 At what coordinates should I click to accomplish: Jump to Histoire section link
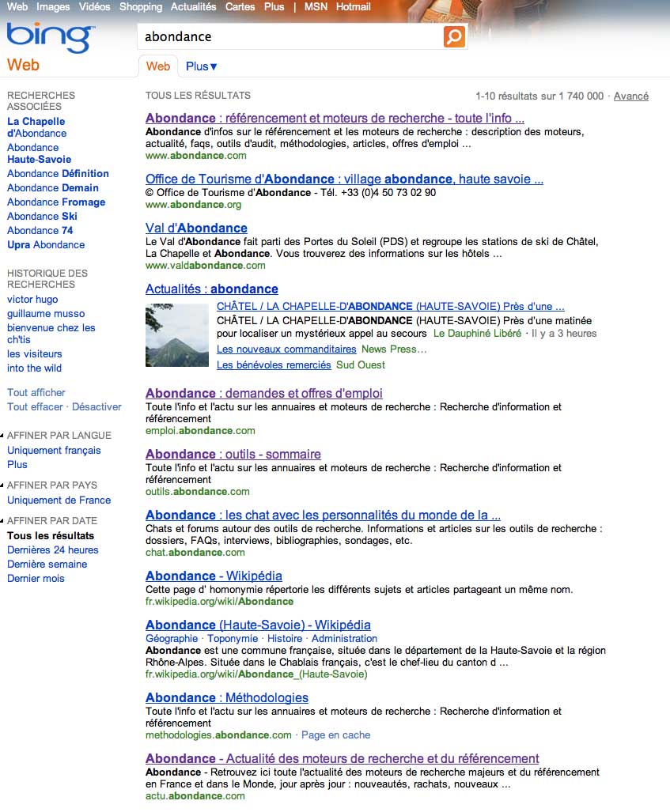285,639
